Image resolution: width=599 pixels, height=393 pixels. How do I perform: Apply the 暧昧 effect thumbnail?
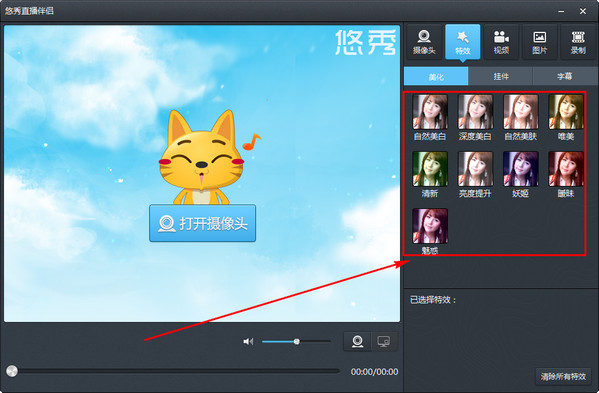coord(566,169)
